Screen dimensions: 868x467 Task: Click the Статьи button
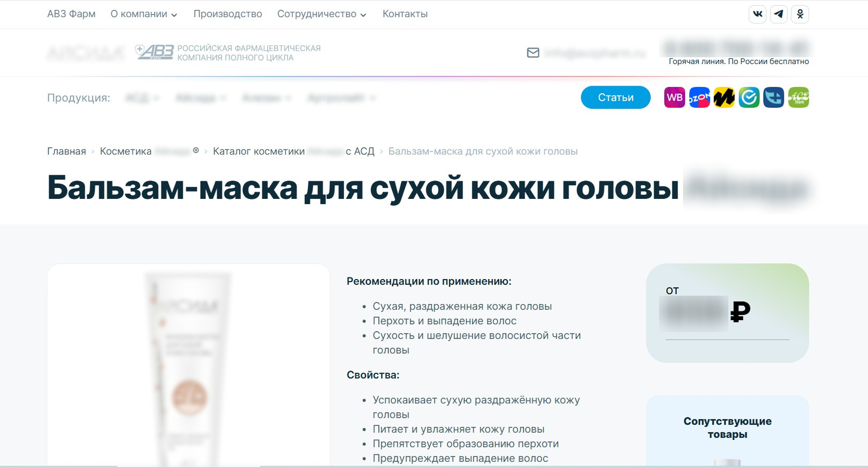(x=616, y=97)
